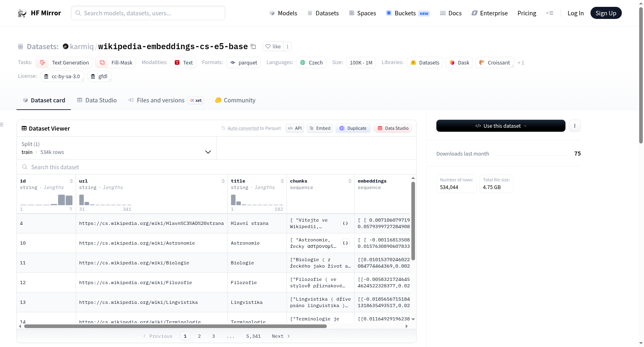The image size is (644, 347).
Task: Open the left sidebar toggle icon
Action: click(x=2, y=125)
